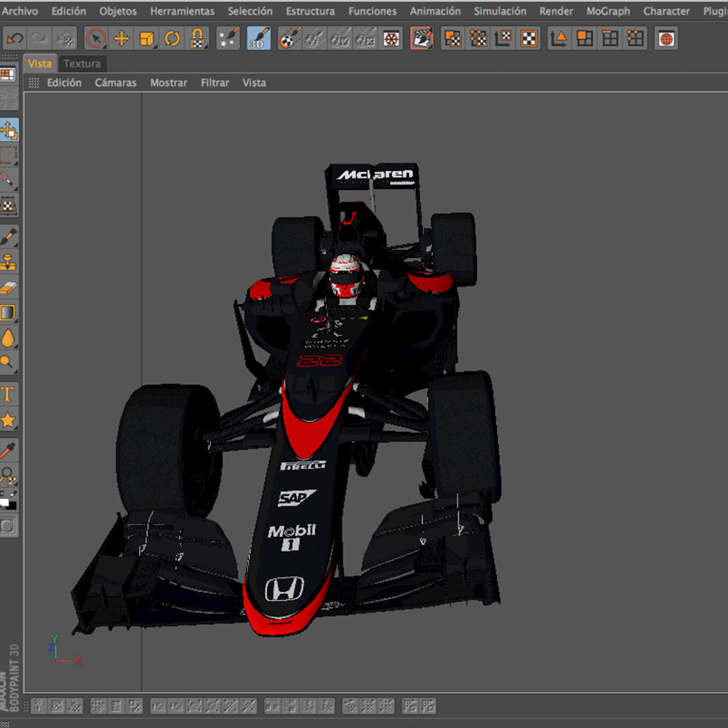
Task: Click the grey circle icon below color swatch
Action: coord(8,525)
